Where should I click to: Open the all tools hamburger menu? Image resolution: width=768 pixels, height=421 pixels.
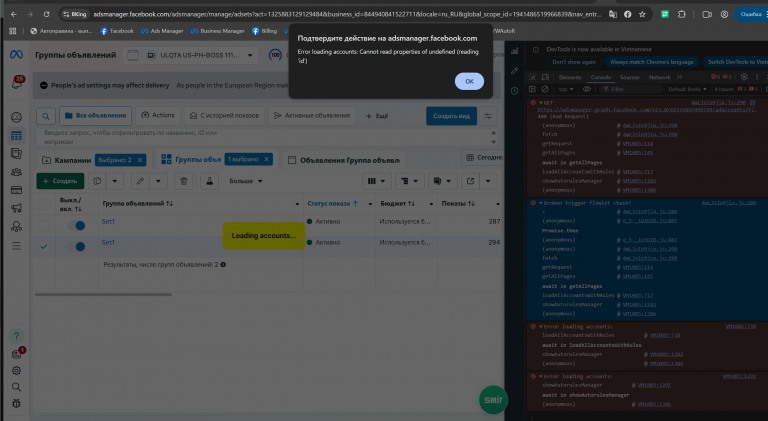[16, 246]
